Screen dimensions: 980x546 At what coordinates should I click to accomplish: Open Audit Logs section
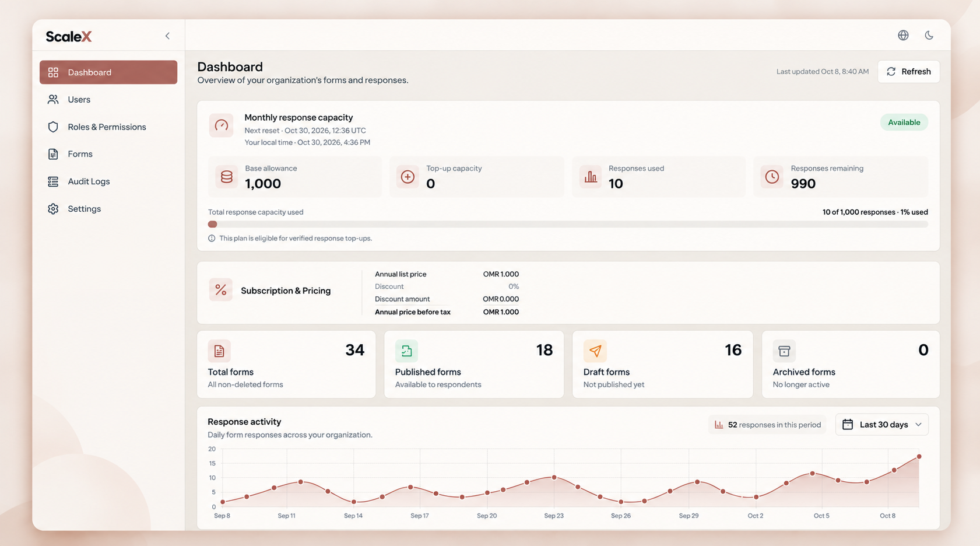(108, 181)
